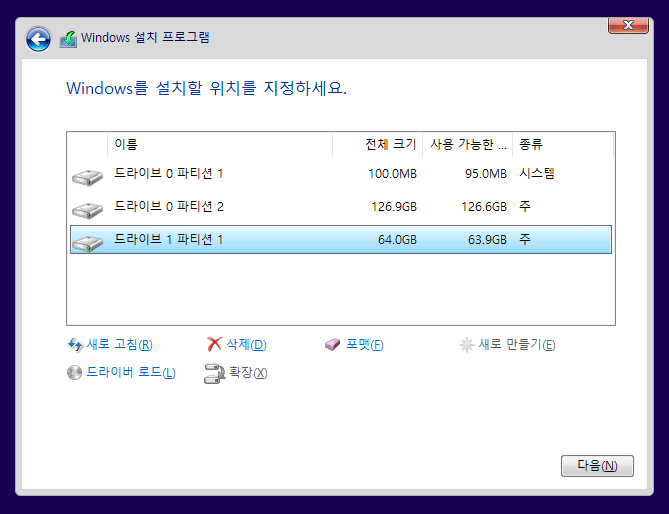Go back with the blue arrow button
The image size is (669, 514).
(38, 40)
